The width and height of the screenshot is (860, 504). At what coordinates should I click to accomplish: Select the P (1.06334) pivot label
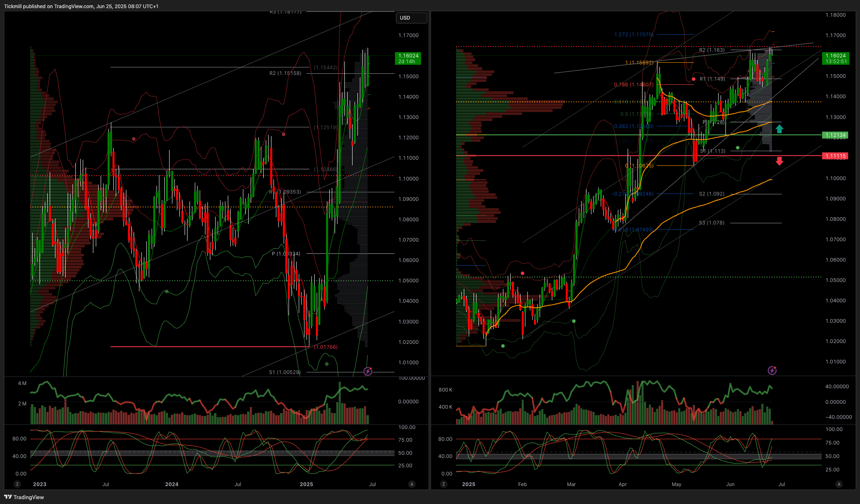tap(286, 254)
